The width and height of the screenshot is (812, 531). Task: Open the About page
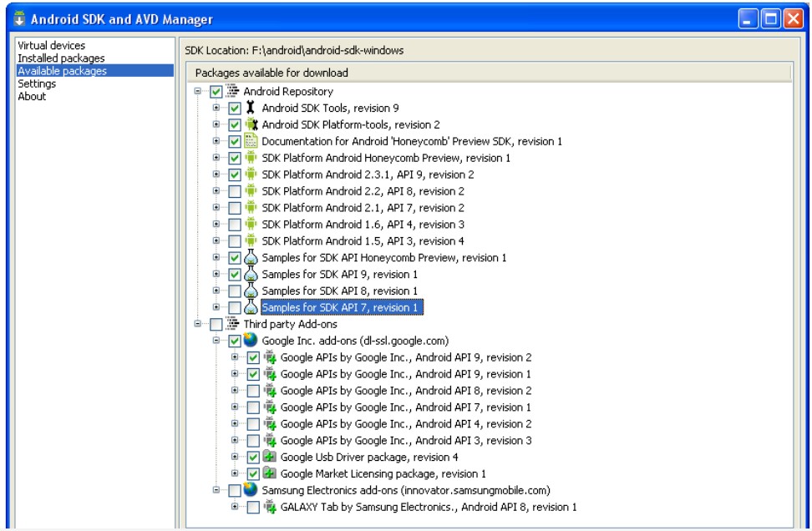coord(32,96)
